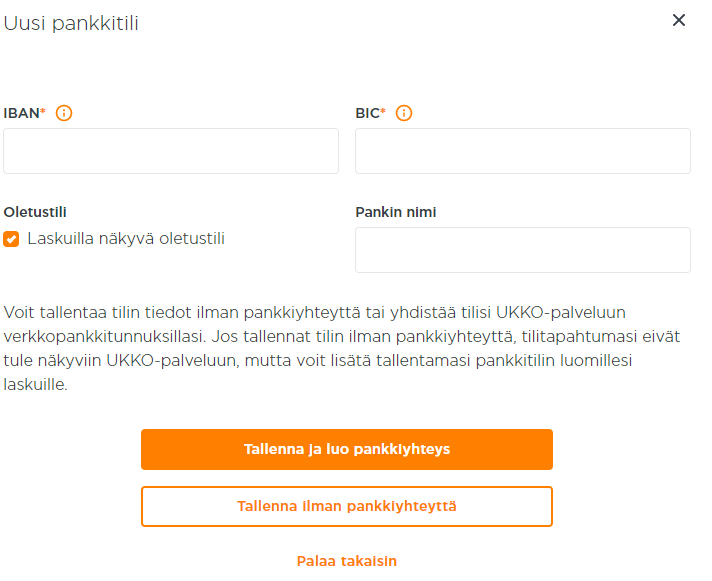Click the 'Laskuilla näkyvä oletustili' checkbox label
This screenshot has width=712, height=581.
(126, 239)
